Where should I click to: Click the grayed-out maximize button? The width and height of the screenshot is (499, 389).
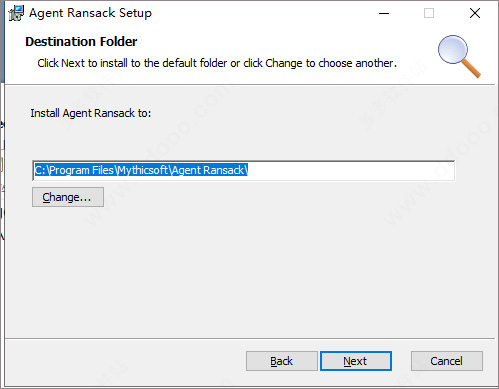[429, 13]
